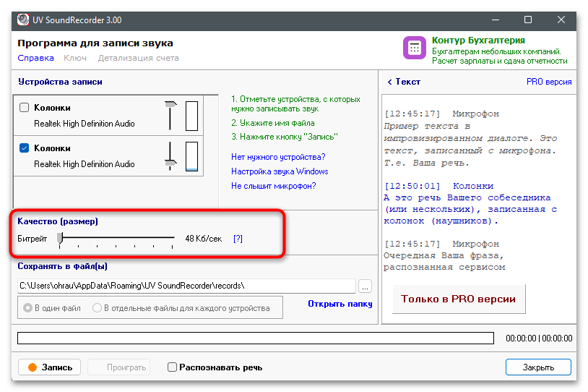The image size is (588, 392).
Task: Click the purple Контур Бухгалтерия calculator icon
Action: (x=415, y=49)
